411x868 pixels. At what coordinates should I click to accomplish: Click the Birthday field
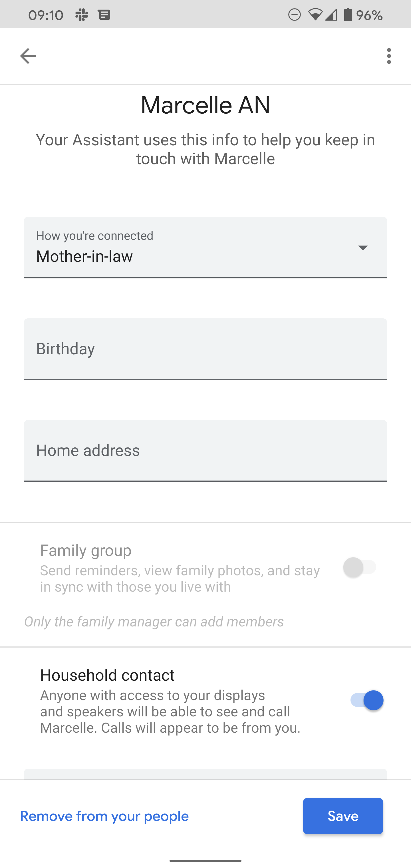tap(205, 349)
